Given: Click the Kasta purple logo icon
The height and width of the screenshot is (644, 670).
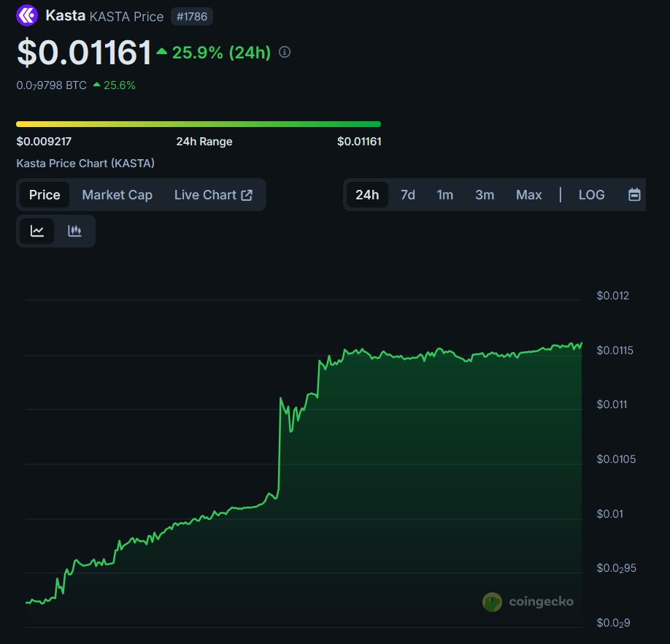Looking at the screenshot, I should 27,15.
